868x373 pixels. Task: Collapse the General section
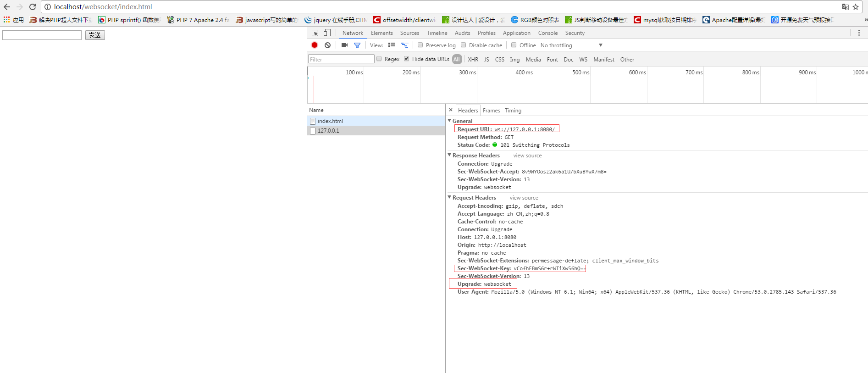(x=449, y=121)
